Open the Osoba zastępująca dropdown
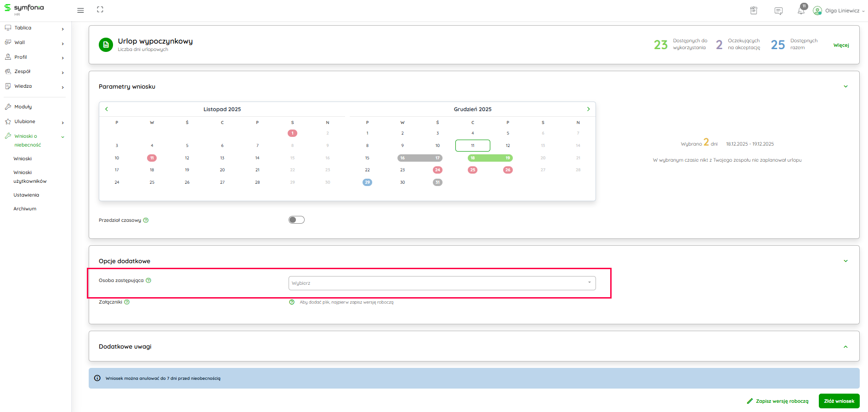 (x=442, y=283)
